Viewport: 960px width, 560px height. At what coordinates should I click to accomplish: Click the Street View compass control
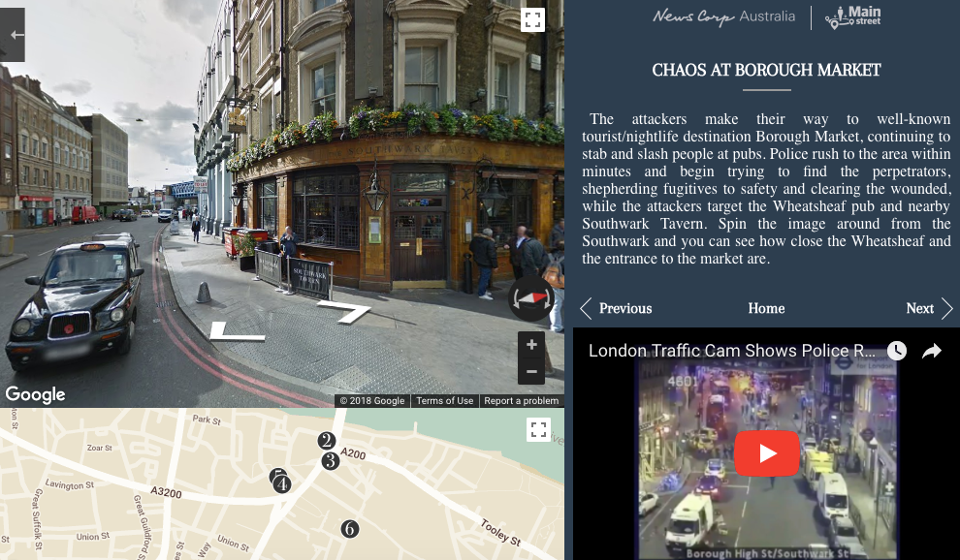click(531, 298)
